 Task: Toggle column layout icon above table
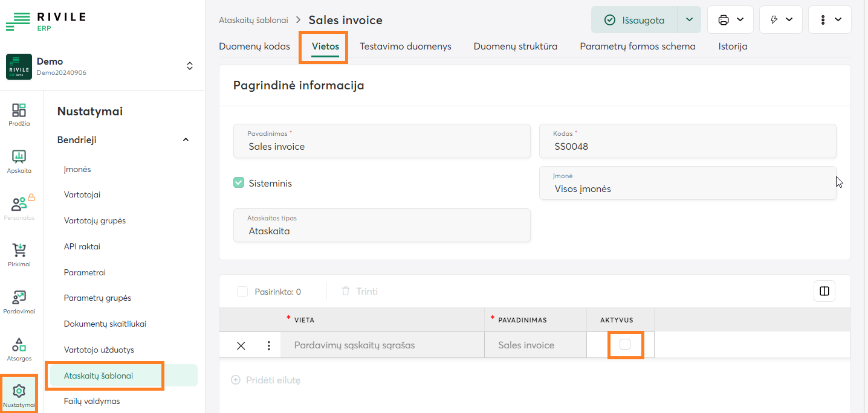[x=824, y=291]
